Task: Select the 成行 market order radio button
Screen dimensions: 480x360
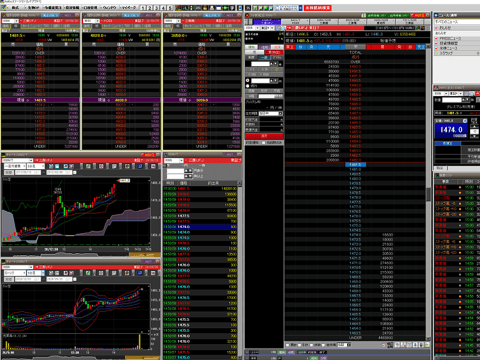Action: click(248, 86)
